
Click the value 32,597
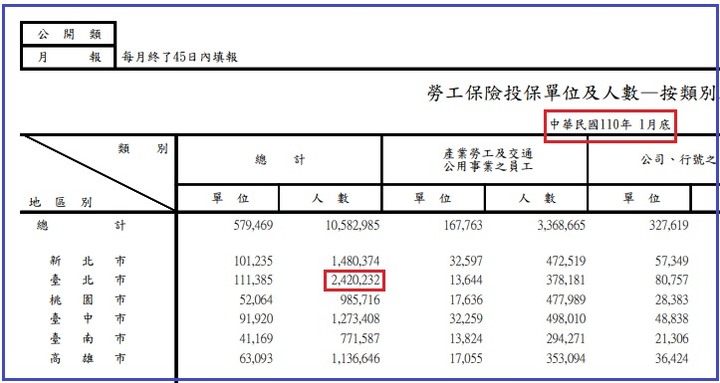click(x=466, y=261)
